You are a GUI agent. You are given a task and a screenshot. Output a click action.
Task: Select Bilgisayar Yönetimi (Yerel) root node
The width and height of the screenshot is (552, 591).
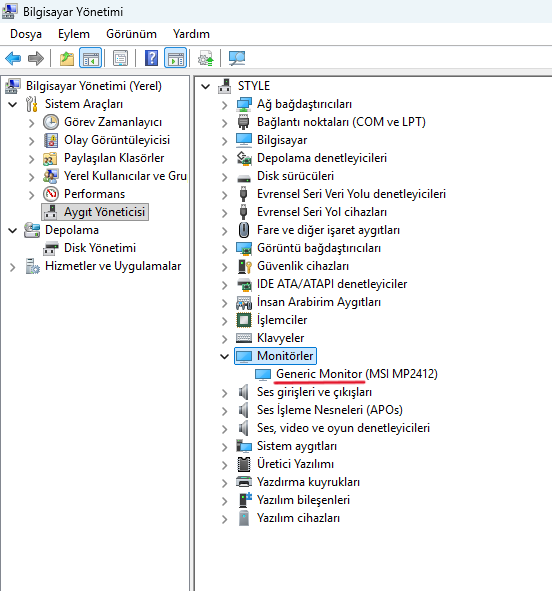click(x=93, y=86)
